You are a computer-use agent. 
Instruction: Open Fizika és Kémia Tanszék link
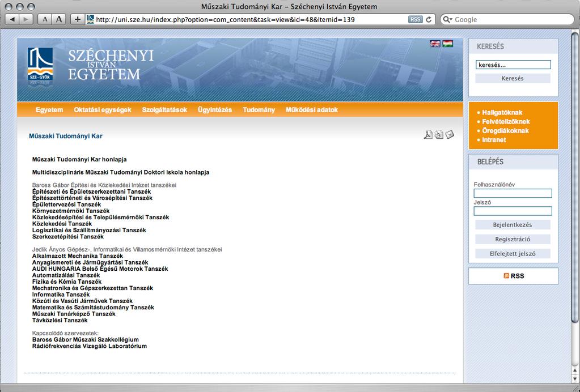[x=66, y=282]
